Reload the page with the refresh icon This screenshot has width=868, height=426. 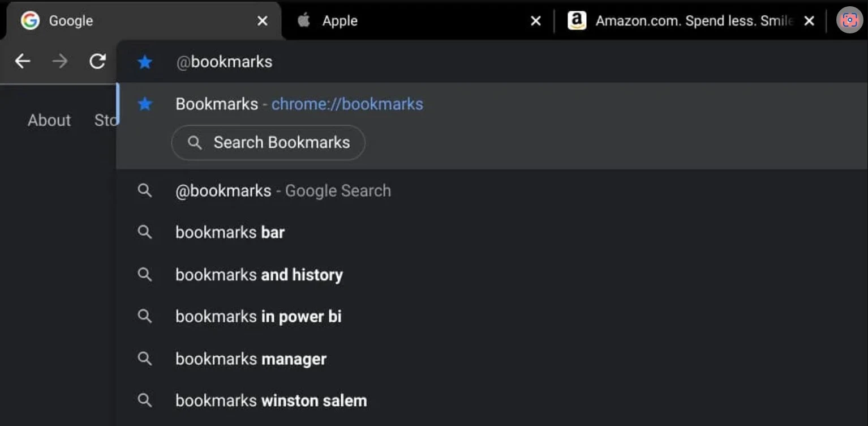pos(98,61)
